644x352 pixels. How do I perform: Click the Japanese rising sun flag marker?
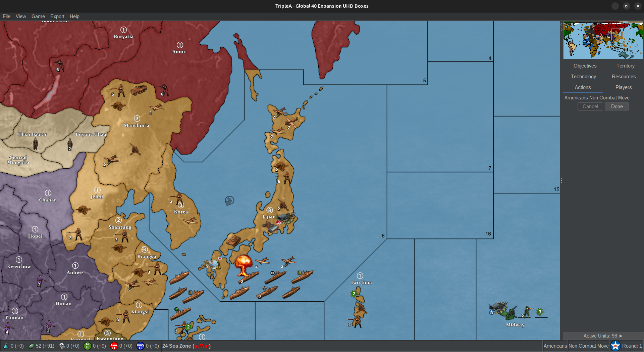click(x=278, y=222)
